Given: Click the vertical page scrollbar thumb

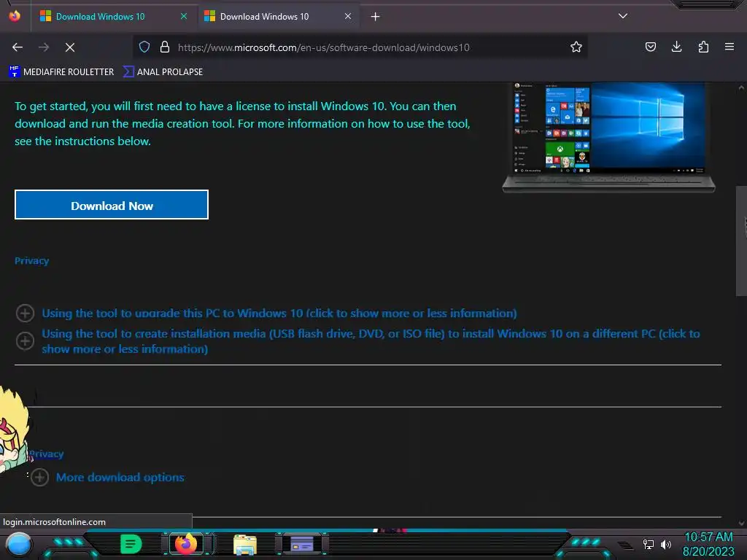Looking at the screenshot, I should tap(741, 241).
